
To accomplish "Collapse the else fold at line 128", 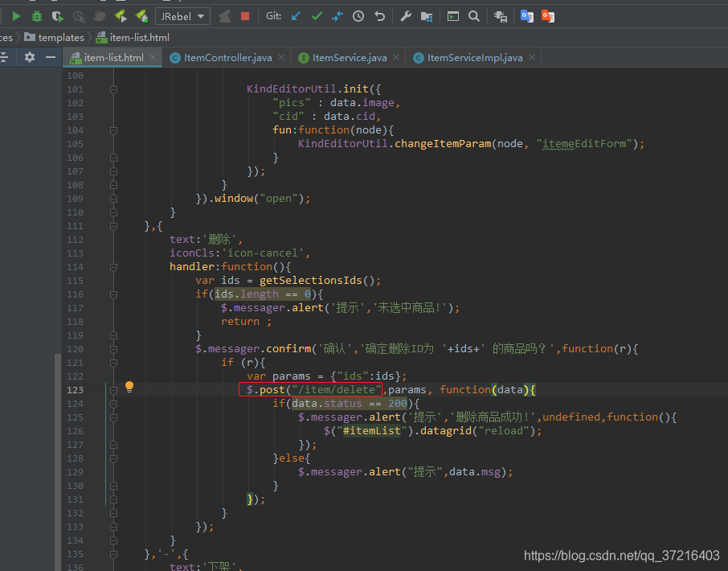I will (x=114, y=458).
